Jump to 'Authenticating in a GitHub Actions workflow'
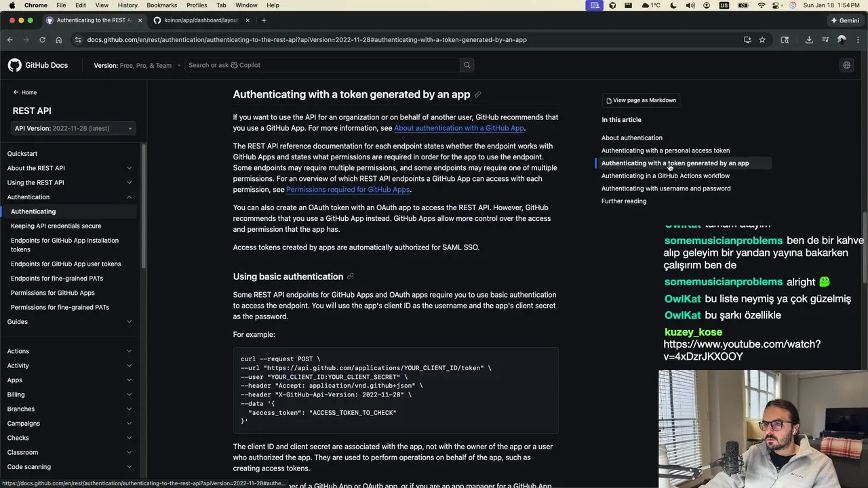Image resolution: width=868 pixels, height=488 pixels. [665, 176]
